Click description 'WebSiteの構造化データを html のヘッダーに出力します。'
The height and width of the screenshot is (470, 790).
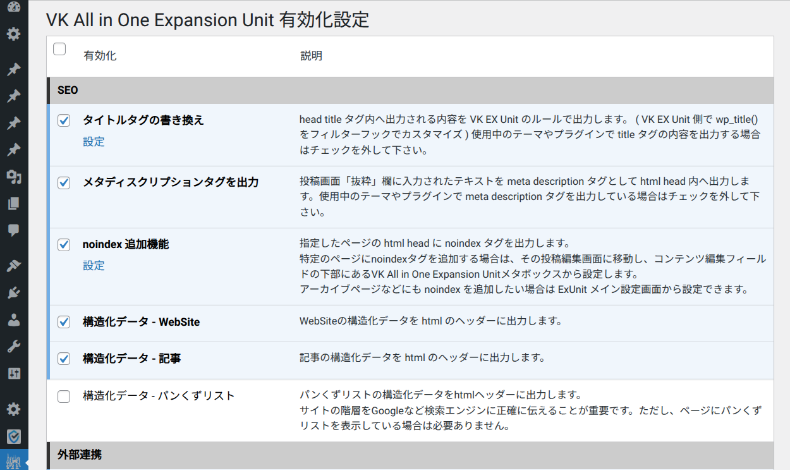tap(431, 321)
